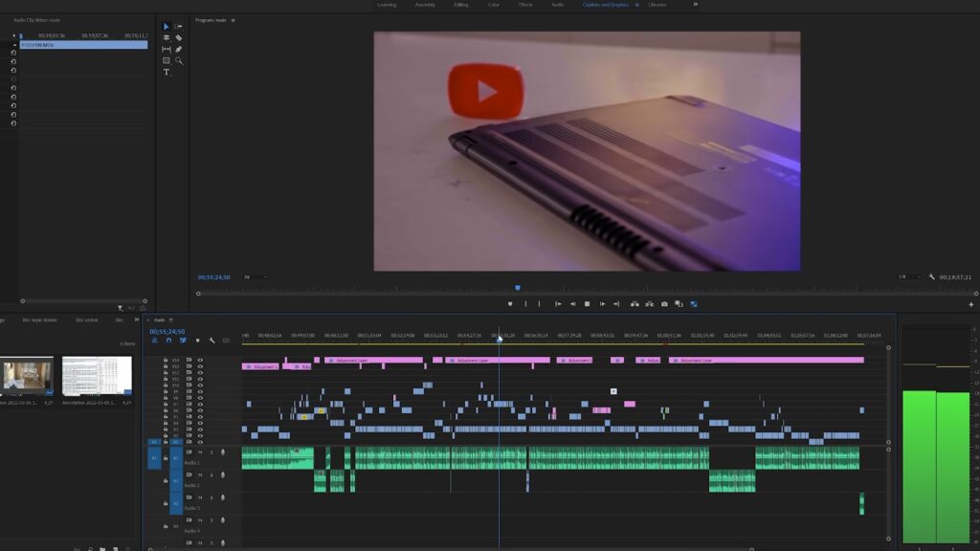Select the Track Select Forward tool

coord(179,27)
